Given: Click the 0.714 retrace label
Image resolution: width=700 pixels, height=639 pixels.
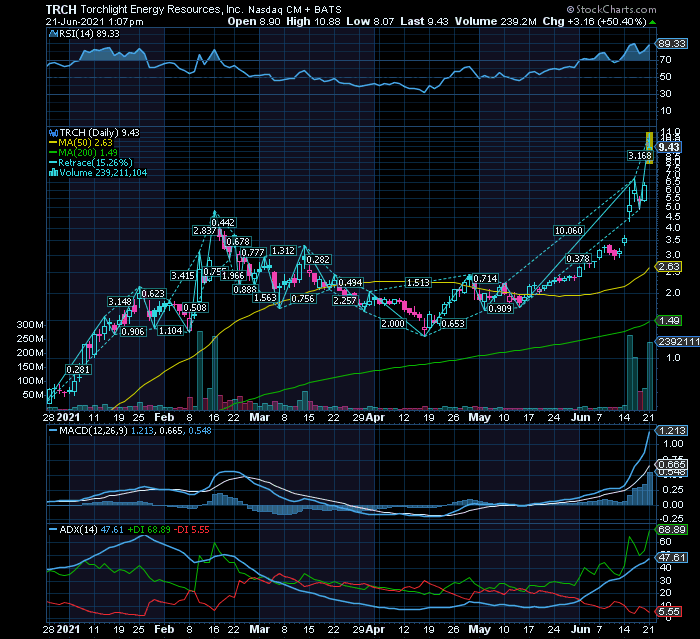Looking at the screenshot, I should [485, 279].
